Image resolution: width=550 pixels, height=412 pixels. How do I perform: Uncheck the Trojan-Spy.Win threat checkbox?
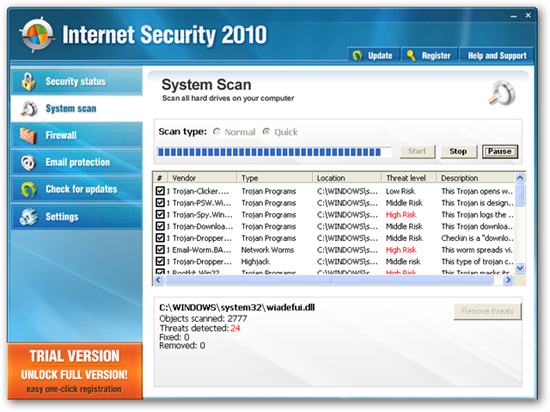point(160,215)
